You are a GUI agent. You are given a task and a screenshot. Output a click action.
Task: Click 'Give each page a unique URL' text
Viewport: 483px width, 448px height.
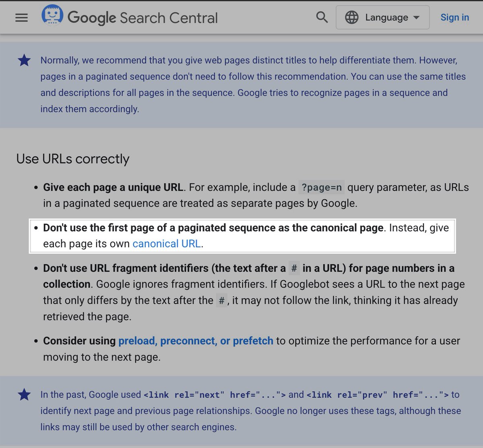[x=113, y=187]
